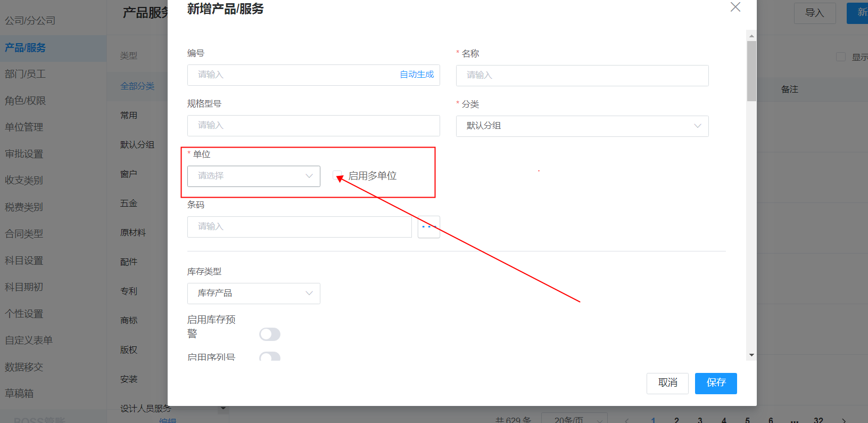The width and height of the screenshot is (868, 423).
Task: Jump to last page 32
Action: coord(819,420)
